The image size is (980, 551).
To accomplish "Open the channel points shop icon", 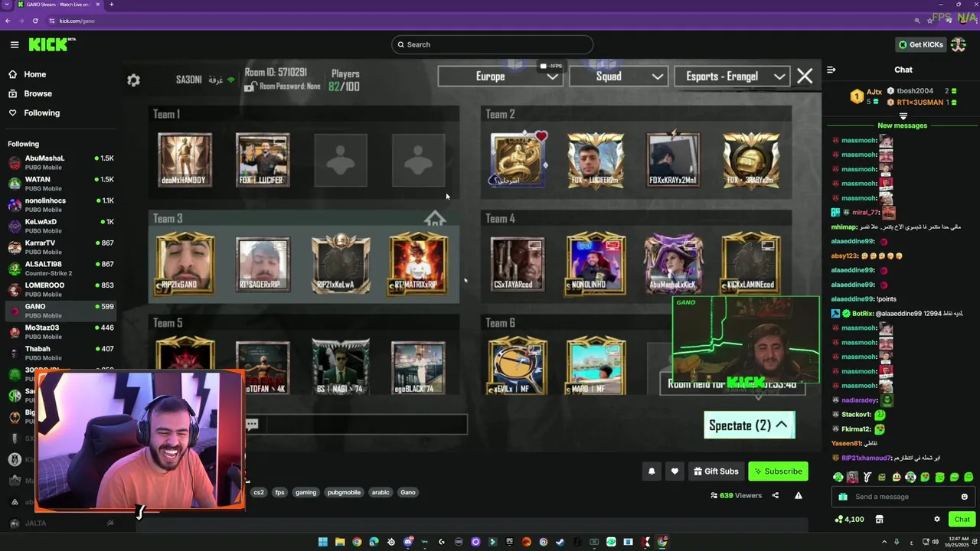I will tap(879, 520).
